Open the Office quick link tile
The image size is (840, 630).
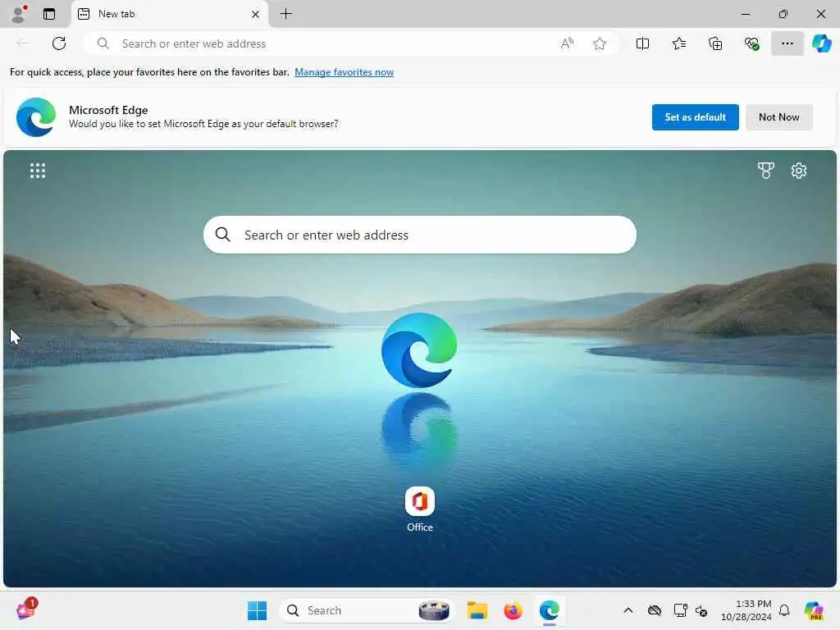tap(419, 509)
